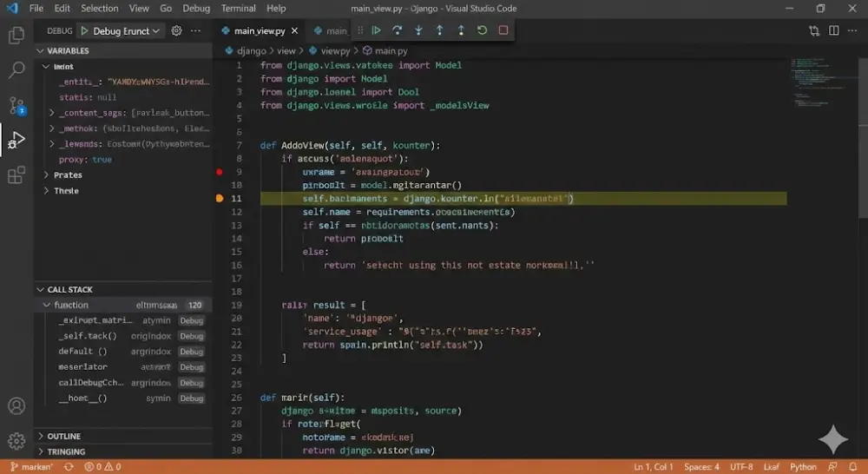Open editor more actions ellipsis
The height and width of the screenshot is (474, 868).
852,31
